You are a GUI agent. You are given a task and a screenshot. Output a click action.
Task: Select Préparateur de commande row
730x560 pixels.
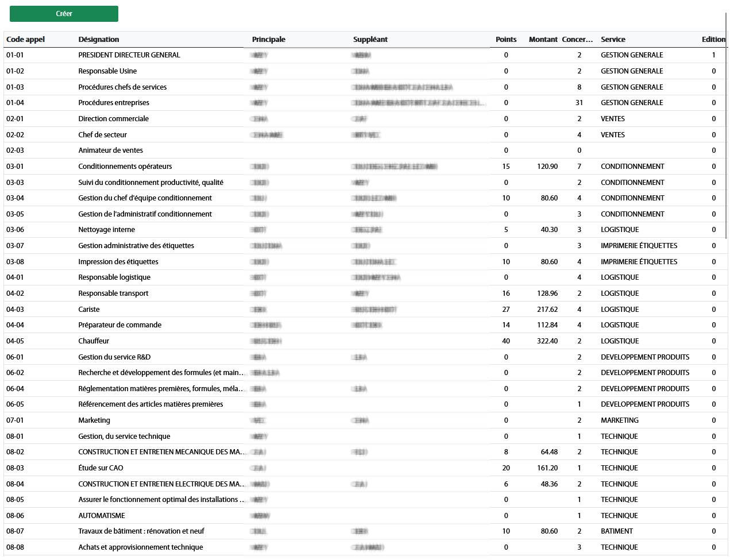pyautogui.click(x=365, y=325)
